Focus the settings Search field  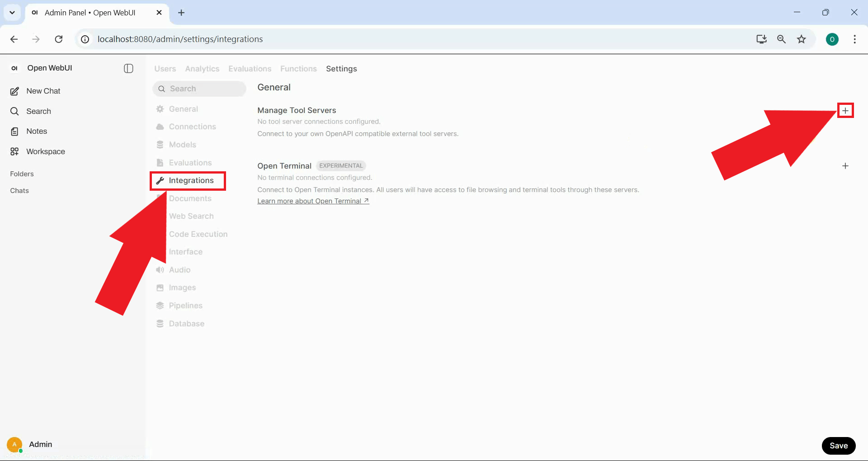tap(199, 89)
